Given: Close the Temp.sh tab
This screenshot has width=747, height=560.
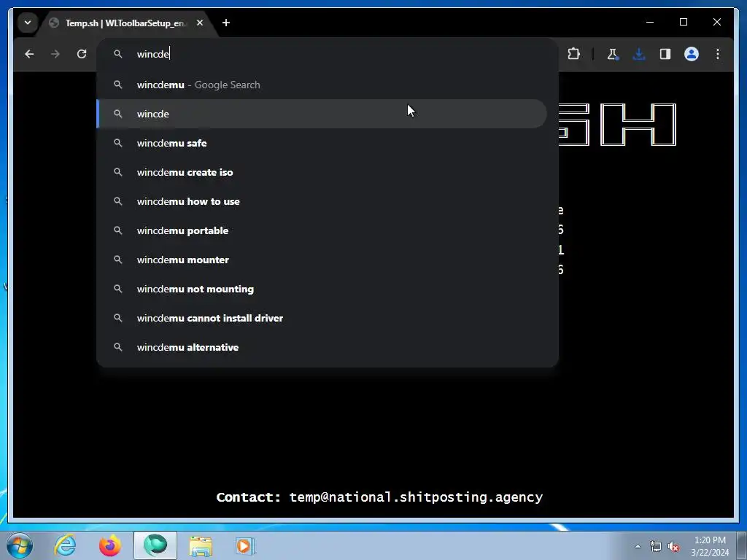Looking at the screenshot, I should tap(200, 23).
